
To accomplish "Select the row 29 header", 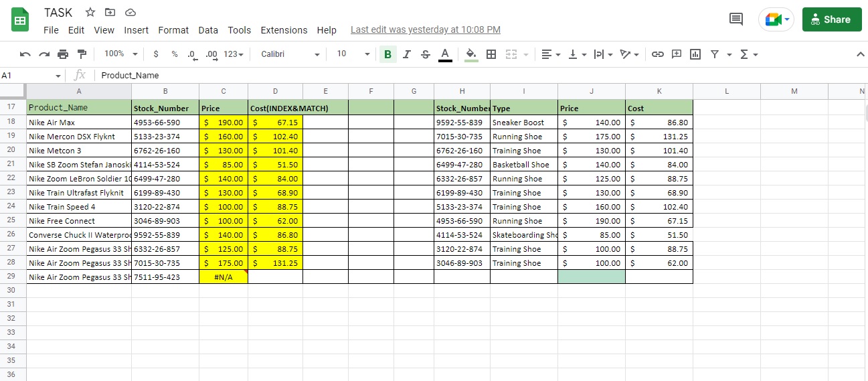I will [12, 277].
